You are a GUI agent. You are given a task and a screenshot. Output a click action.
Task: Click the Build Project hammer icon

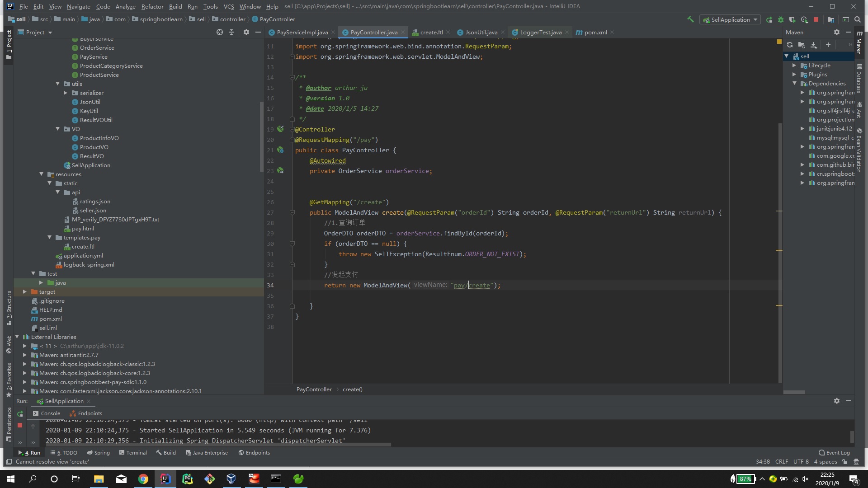690,19
